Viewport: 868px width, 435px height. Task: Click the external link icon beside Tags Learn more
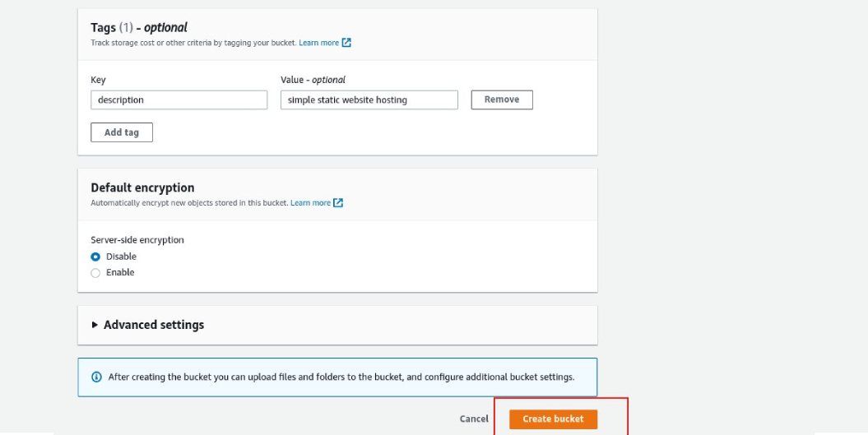click(346, 43)
